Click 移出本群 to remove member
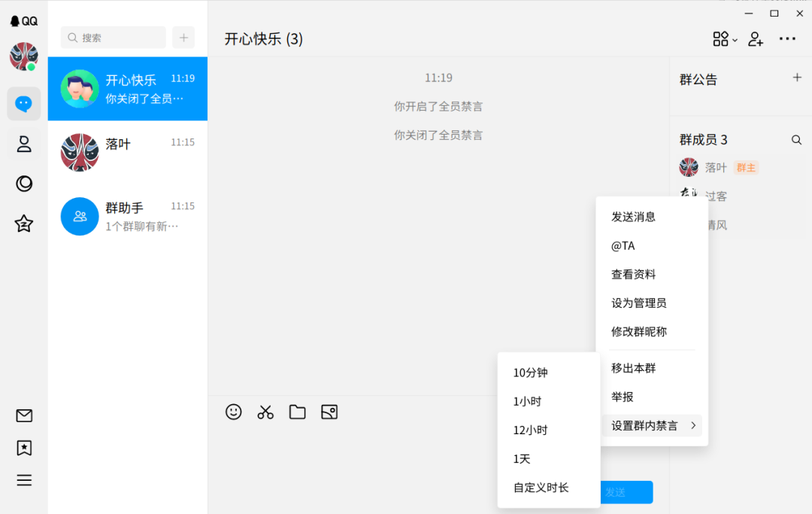Image resolution: width=812 pixels, height=514 pixels. 634,368
